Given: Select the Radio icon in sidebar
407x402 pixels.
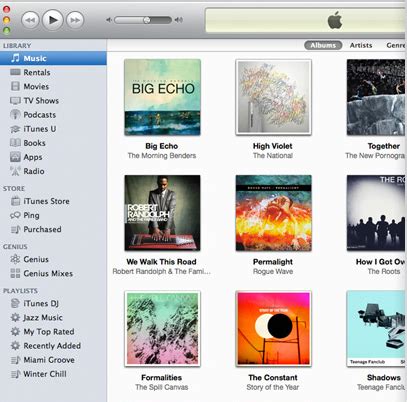Looking at the screenshot, I should point(15,171).
